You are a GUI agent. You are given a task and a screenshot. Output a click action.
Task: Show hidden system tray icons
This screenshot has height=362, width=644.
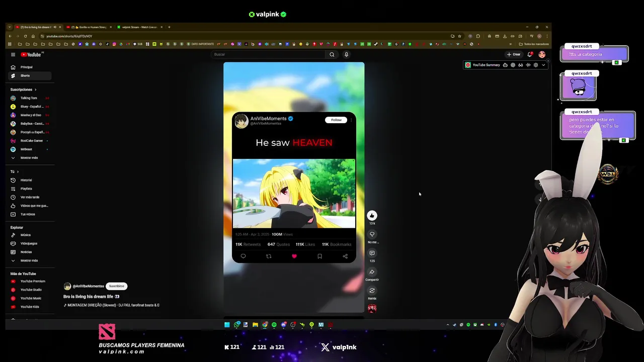point(448,325)
